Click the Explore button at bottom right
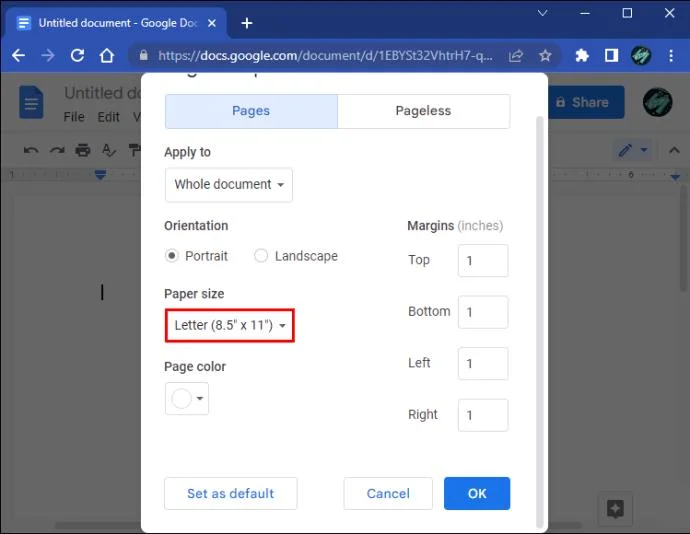 [x=615, y=509]
